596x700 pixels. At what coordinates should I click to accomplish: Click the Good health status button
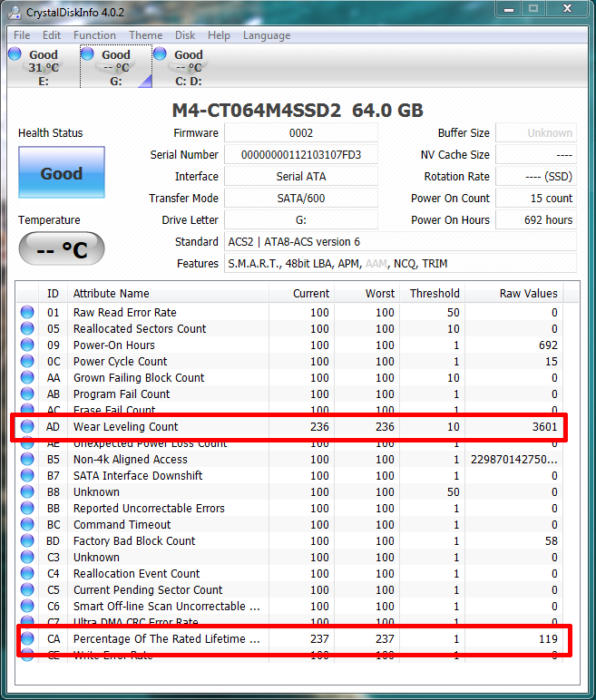(62, 172)
